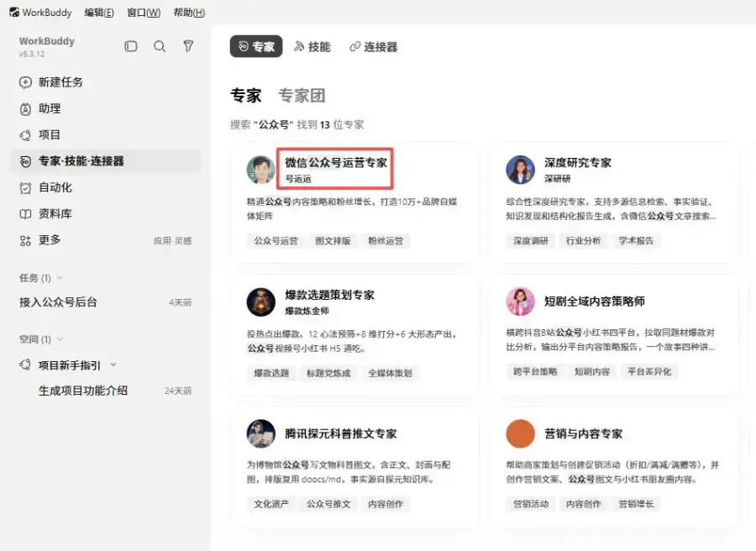Click the 标题党炼成 tag

coord(328,373)
